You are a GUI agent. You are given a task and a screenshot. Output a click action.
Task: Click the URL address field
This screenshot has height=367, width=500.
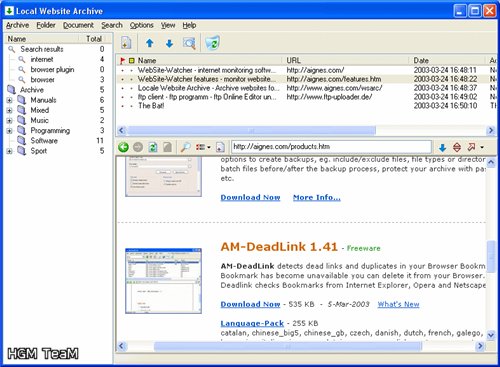click(331, 147)
